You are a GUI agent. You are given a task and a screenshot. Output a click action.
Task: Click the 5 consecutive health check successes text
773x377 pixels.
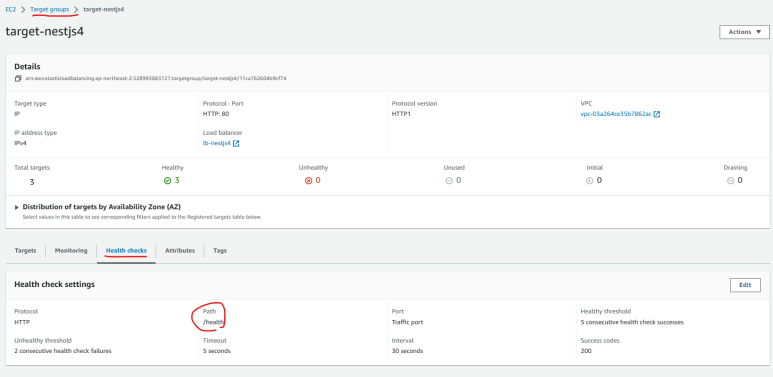(x=632, y=322)
